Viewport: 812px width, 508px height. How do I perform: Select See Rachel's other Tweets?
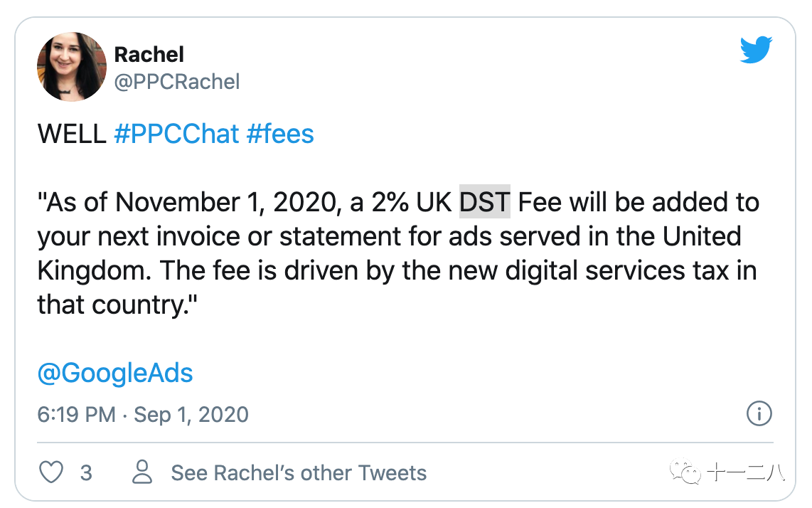click(x=299, y=473)
